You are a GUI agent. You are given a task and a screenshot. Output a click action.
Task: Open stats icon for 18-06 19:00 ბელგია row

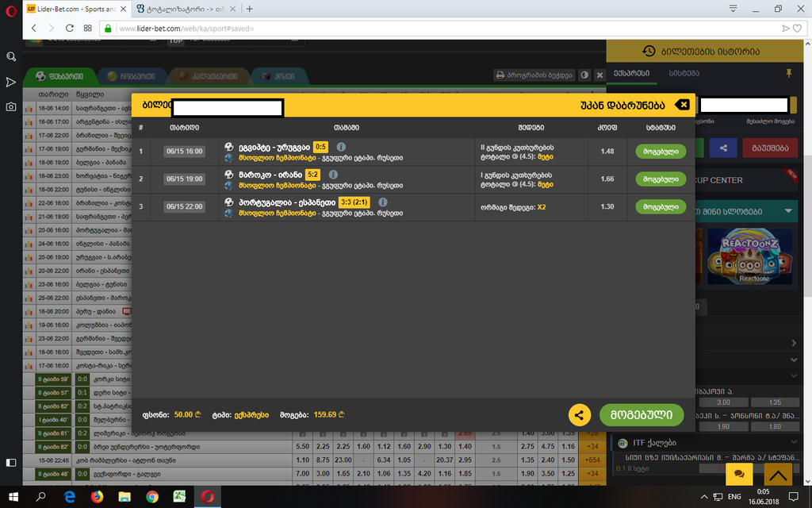coord(29,162)
